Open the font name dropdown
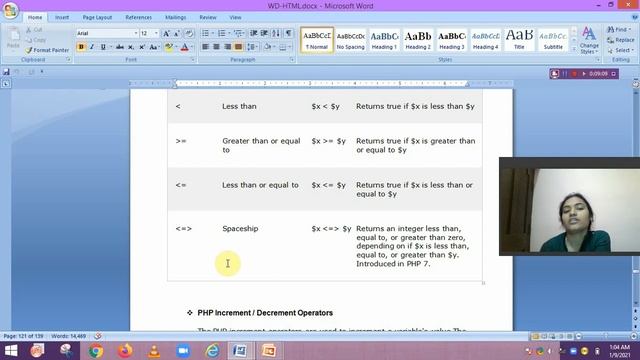Image resolution: width=640 pixels, height=360 pixels. tap(136, 33)
